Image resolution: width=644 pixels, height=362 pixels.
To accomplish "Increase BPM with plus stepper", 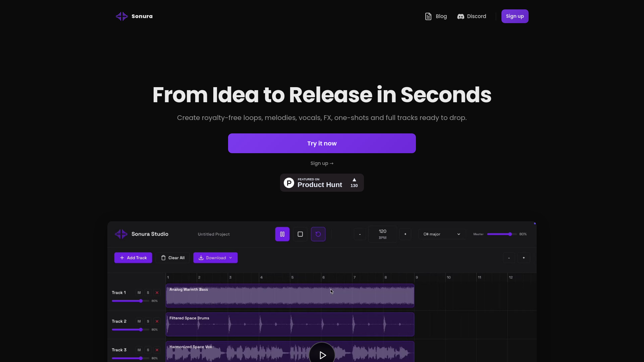I will pos(405,234).
